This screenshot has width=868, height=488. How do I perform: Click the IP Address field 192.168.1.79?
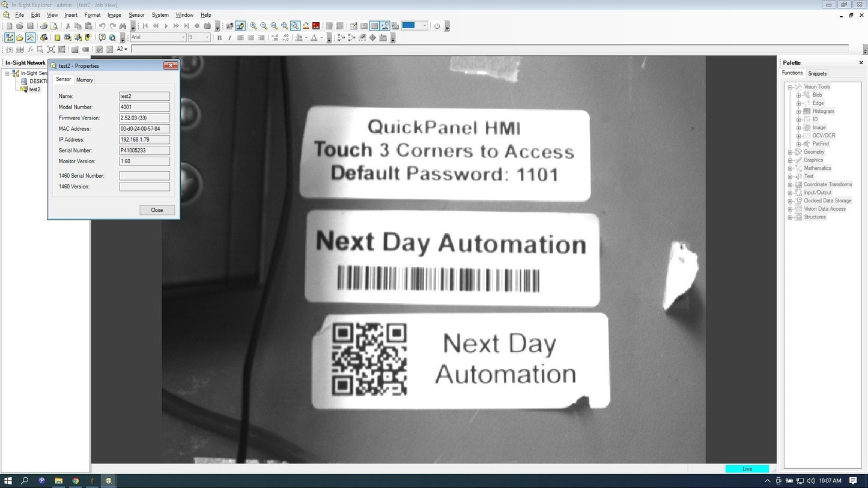pos(144,140)
